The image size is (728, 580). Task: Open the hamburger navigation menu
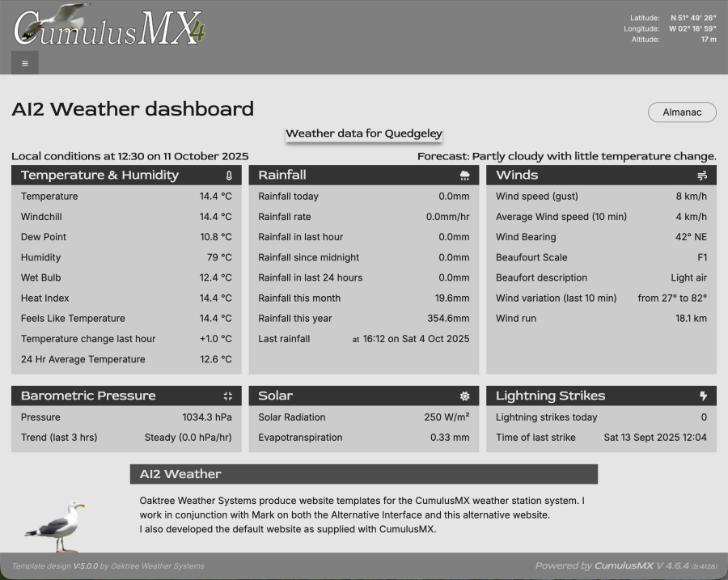[25, 63]
